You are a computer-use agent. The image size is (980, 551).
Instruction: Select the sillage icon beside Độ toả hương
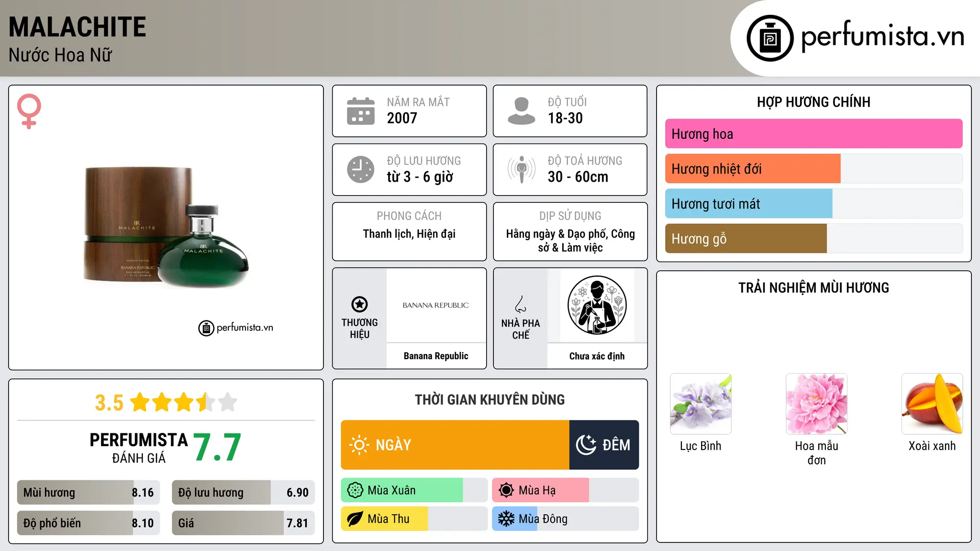click(522, 169)
